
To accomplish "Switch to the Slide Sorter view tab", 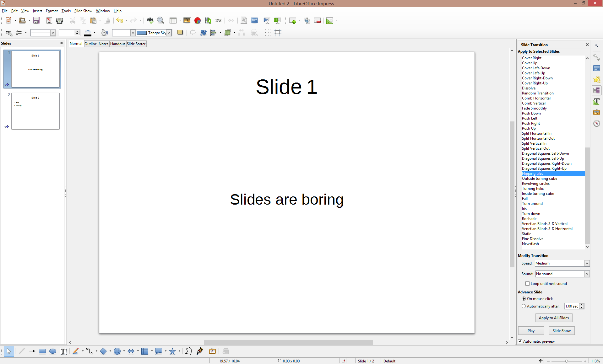I will click(136, 44).
